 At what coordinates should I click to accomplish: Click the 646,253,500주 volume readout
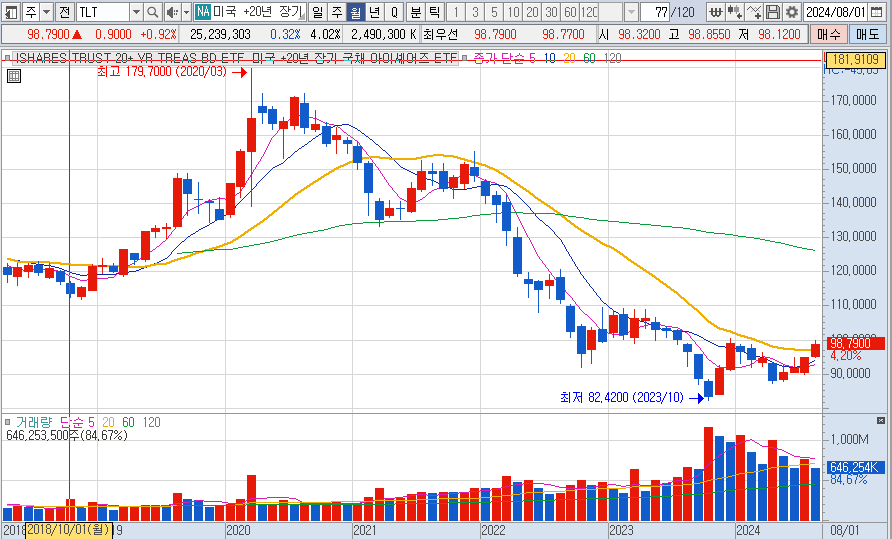tap(67, 435)
